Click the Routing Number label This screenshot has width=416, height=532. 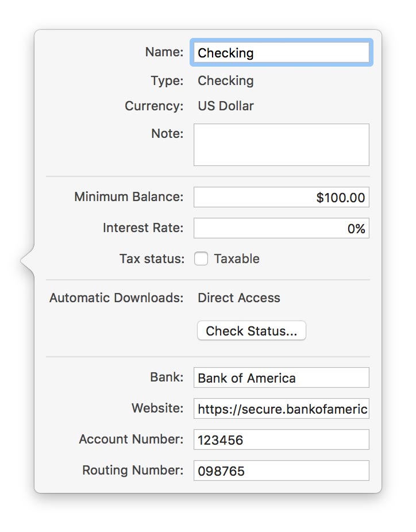tap(133, 471)
